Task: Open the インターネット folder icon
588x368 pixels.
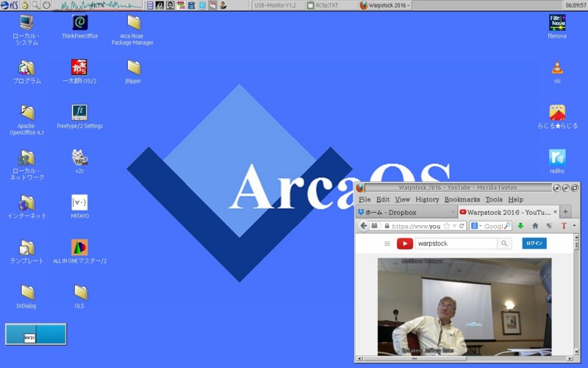Action: click(x=27, y=207)
